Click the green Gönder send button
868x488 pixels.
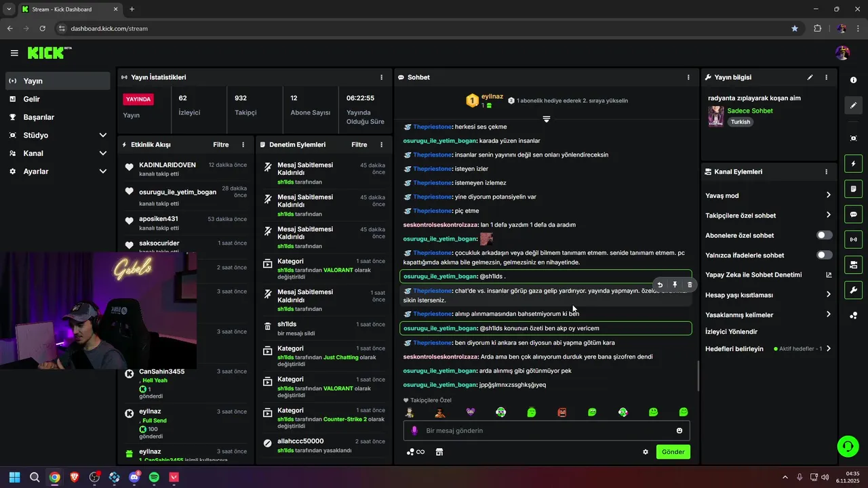tap(673, 452)
